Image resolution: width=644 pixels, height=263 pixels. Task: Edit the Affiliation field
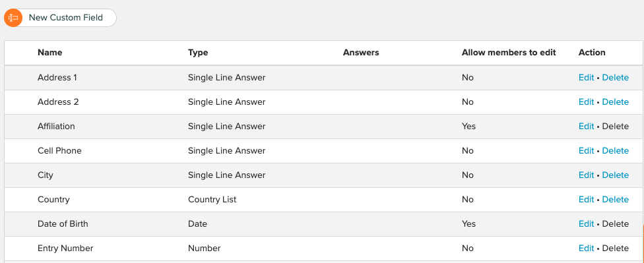pos(586,127)
